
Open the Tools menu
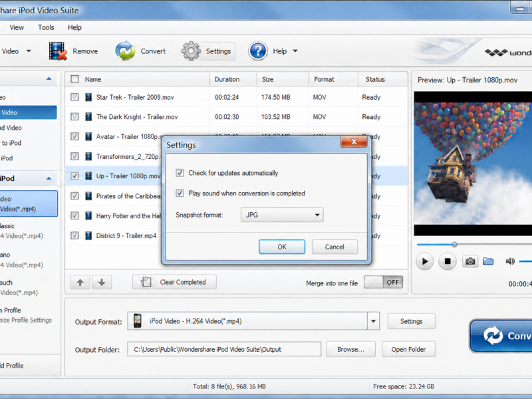point(46,27)
